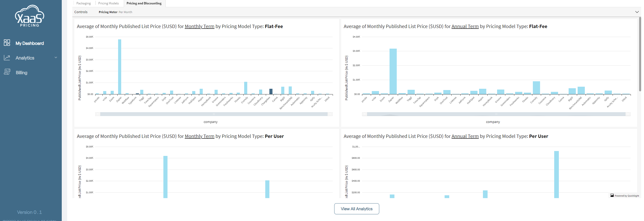Click tallest bar in Annual Per User chart
The height and width of the screenshot is (221, 644).
tap(557, 174)
